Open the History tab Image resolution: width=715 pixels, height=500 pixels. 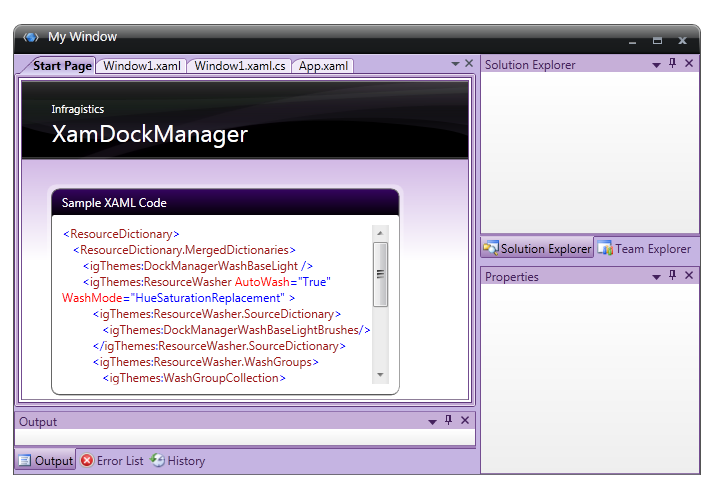click(x=177, y=461)
